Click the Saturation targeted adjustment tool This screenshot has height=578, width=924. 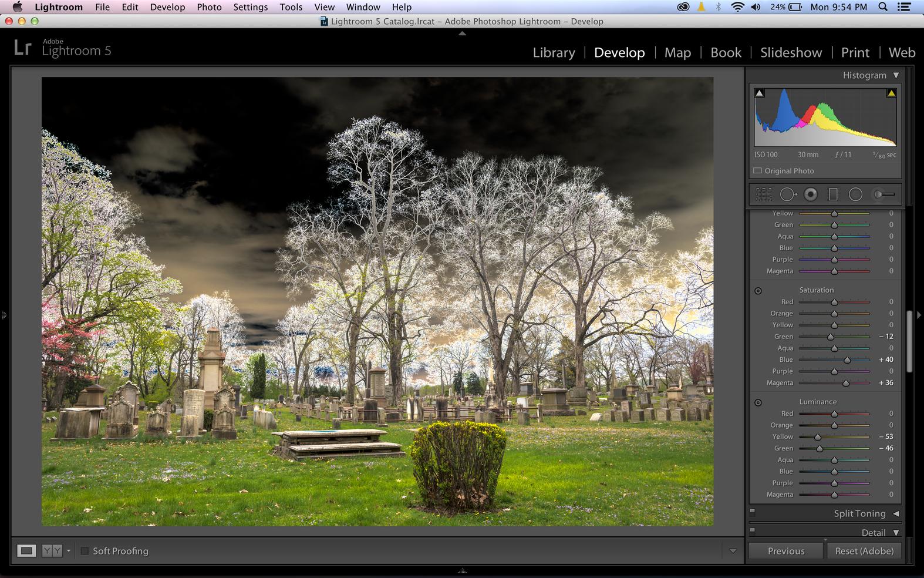(x=758, y=291)
